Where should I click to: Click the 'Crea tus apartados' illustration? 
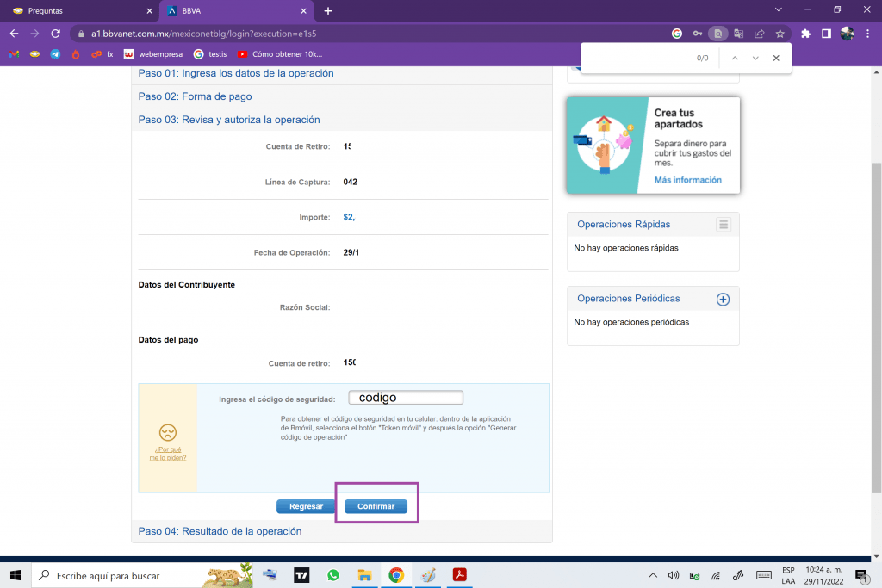point(602,145)
